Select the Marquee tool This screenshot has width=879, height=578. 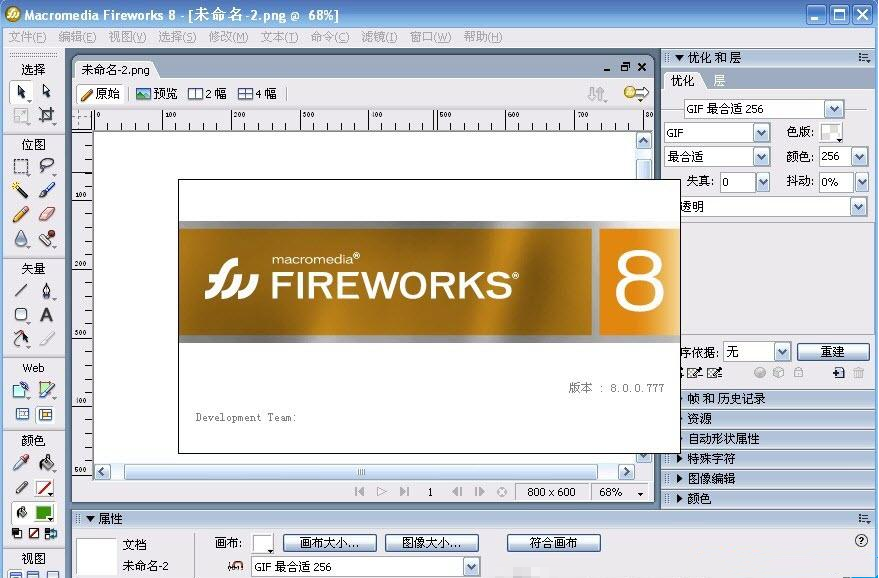[21, 167]
